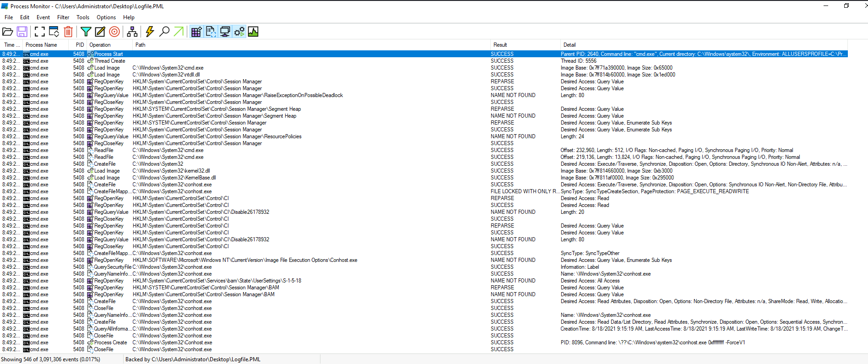
Task: Click the lightning bolt toolbar icon
Action: click(150, 32)
